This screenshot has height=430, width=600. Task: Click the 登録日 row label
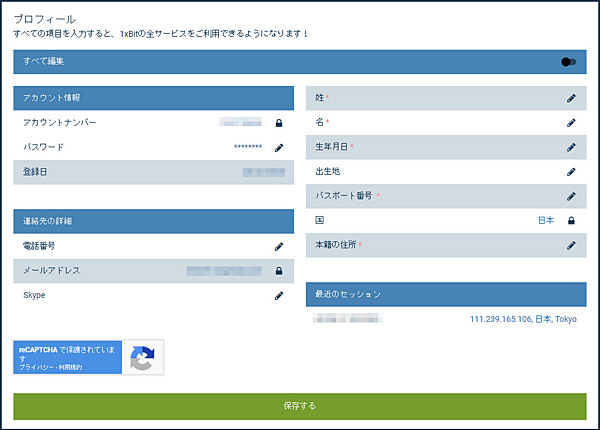[35, 172]
